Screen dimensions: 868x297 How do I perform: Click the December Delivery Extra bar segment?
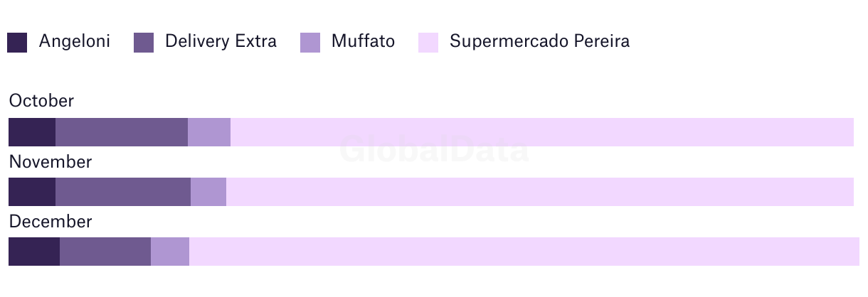pos(105,252)
